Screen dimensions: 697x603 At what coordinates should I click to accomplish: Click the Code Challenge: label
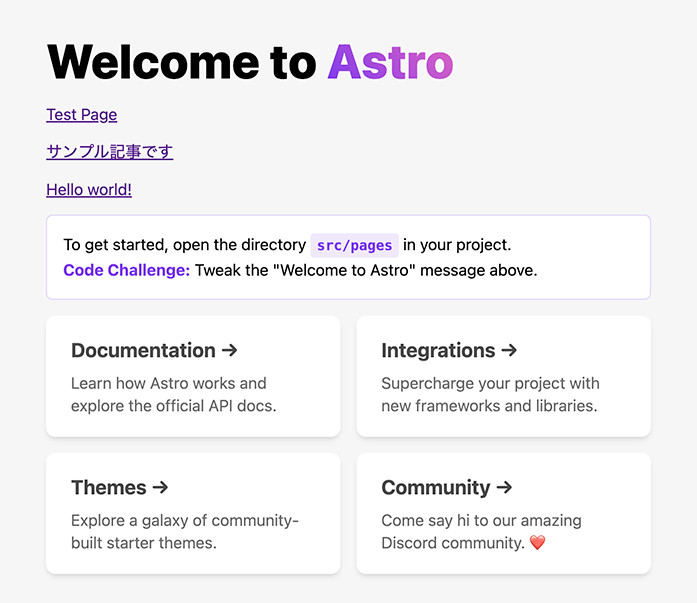coord(127,270)
